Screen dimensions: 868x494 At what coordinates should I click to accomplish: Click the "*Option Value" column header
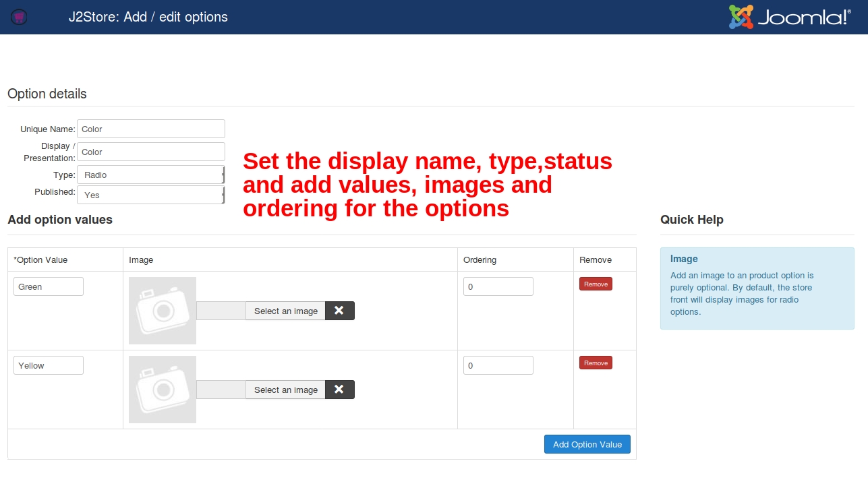(x=40, y=259)
